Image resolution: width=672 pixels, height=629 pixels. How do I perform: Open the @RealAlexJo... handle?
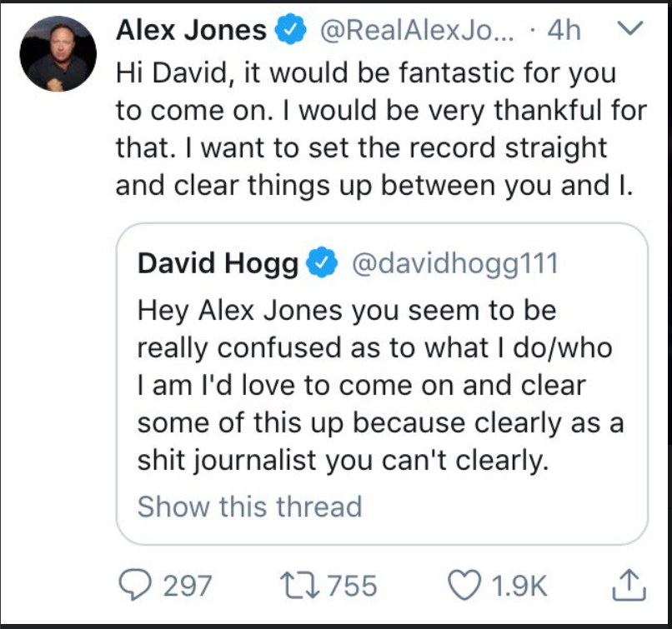point(417,30)
